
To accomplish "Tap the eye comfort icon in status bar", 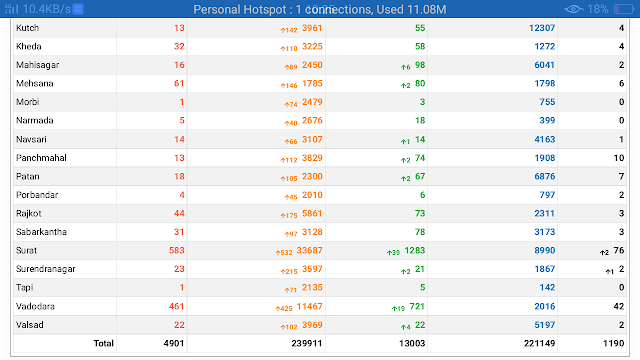I will click(573, 9).
